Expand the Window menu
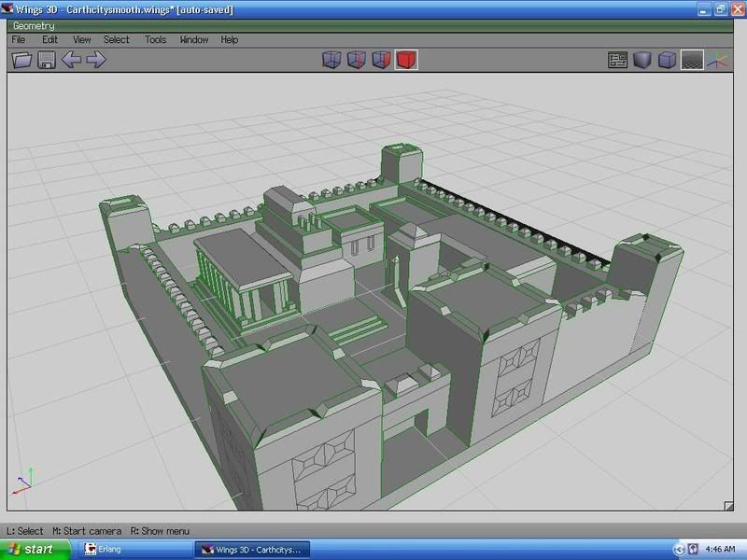Screen dimensions: 747x560 [194, 40]
